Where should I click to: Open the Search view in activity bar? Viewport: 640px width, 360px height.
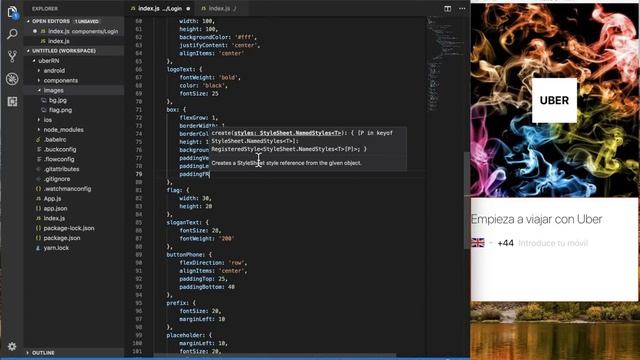[x=12, y=34]
